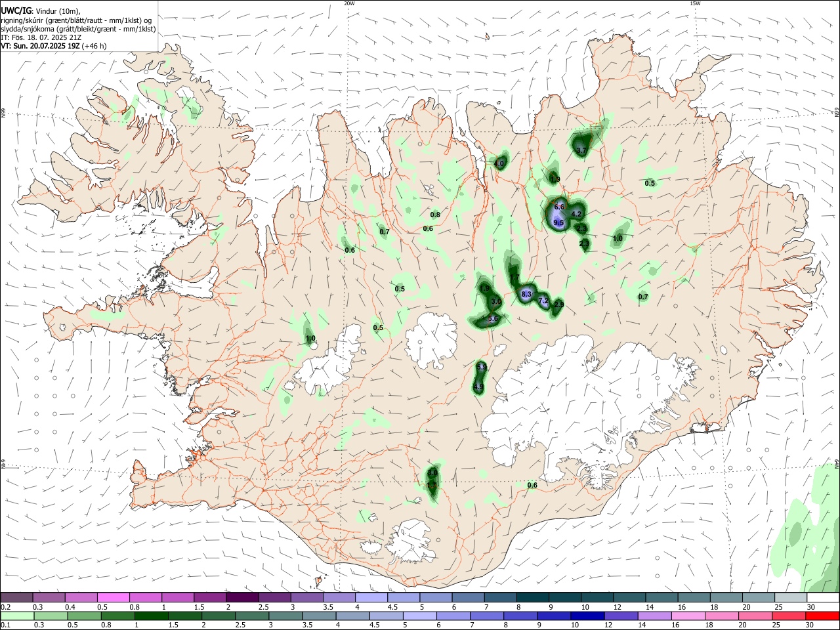The height and width of the screenshot is (630, 840).
Task: Click the 9.5 precipitation value on the map
Action: click(559, 223)
